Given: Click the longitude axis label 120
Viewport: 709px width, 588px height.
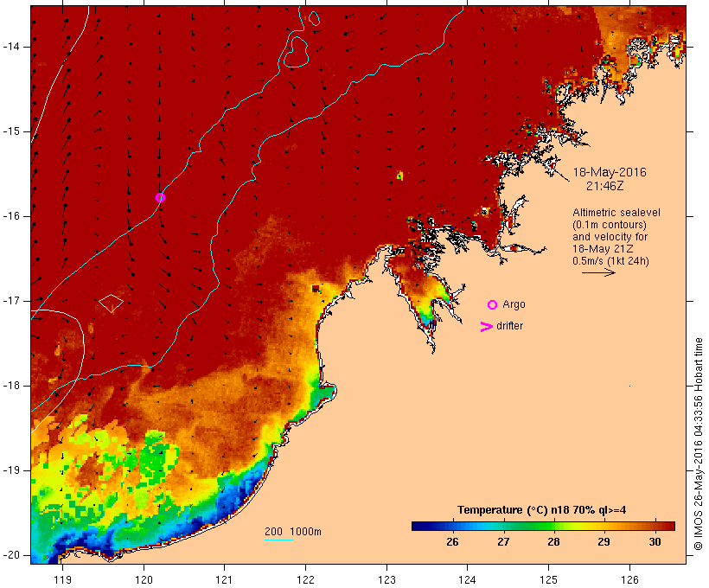Looking at the screenshot, I should point(144,579).
